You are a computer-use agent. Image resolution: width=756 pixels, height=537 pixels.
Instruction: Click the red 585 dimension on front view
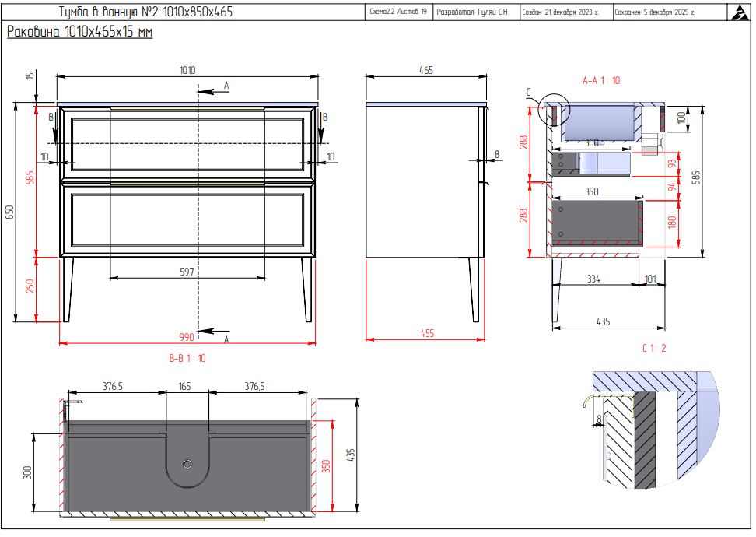click(30, 177)
